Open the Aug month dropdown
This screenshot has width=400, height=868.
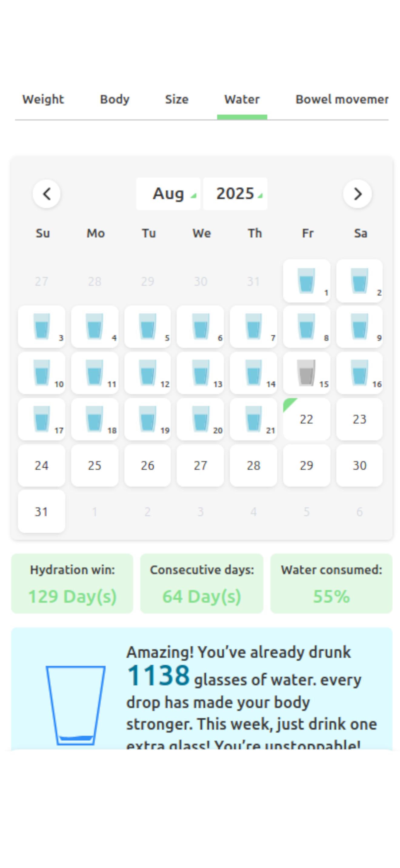(x=168, y=194)
